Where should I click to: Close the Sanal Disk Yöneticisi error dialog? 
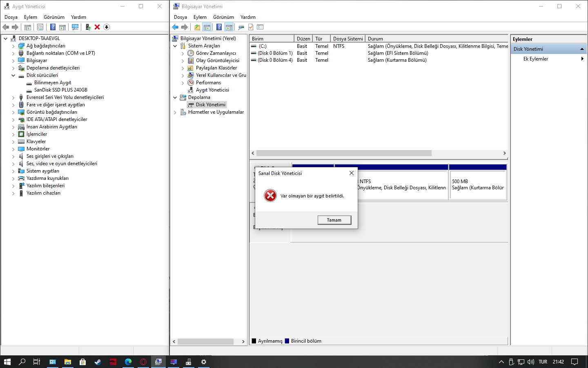pos(352,173)
